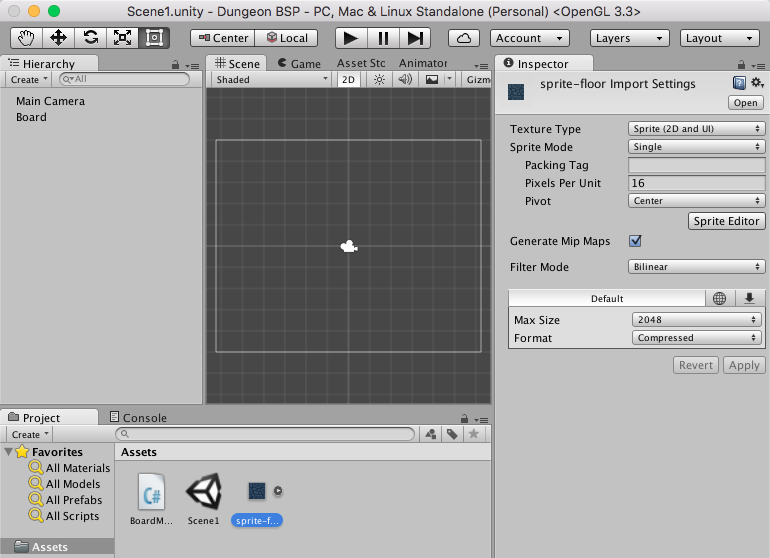Viewport: 770px width, 558px height.
Task: Open the Gizmos menu
Action: point(477,80)
